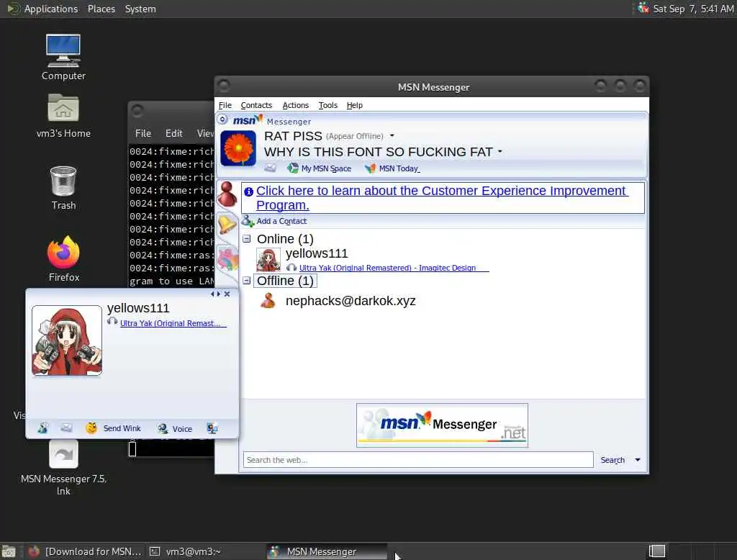Click the send instant message icon in contact card

[x=42, y=428]
